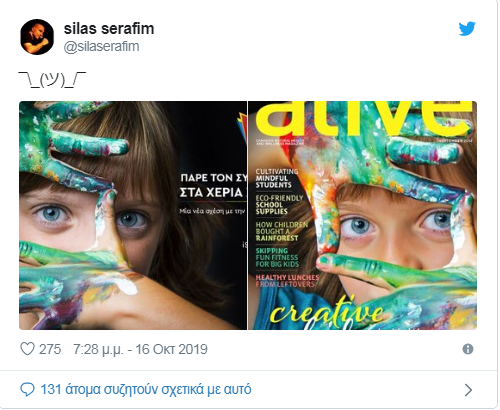Click 'HEALTHY LUNCHES FROM LEFTOVERS' cover text
Viewport: 500px width, 410px height.
[287, 281]
